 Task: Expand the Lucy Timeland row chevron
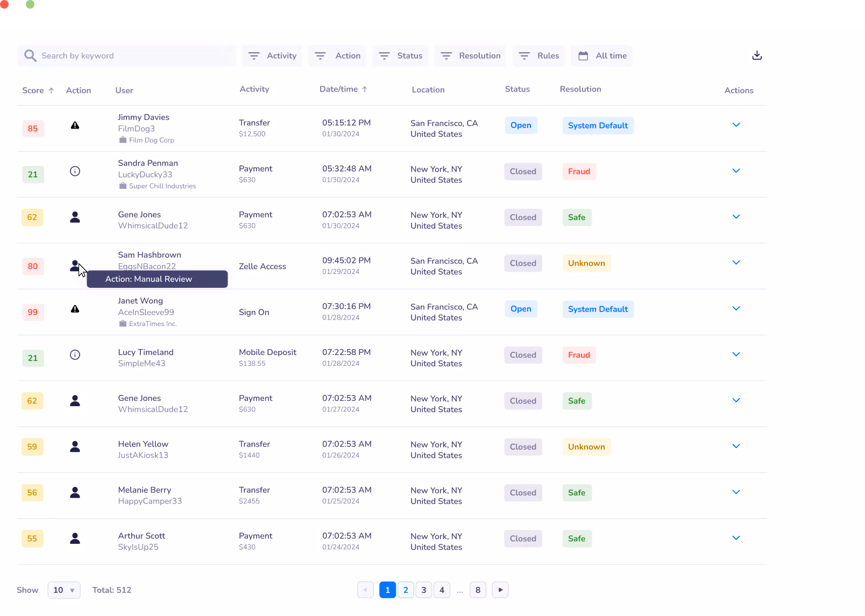[736, 354]
